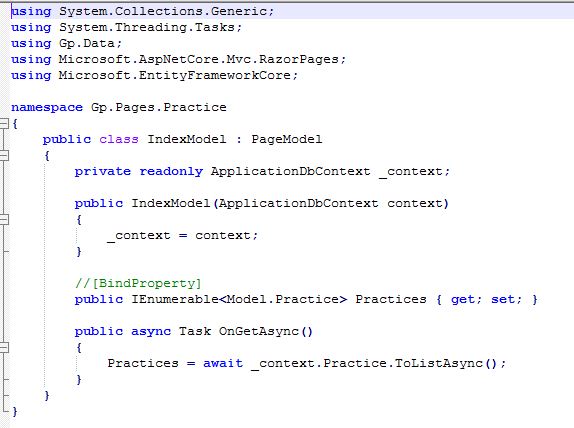
Task: Click the PageModel base class name
Action: coord(287,139)
